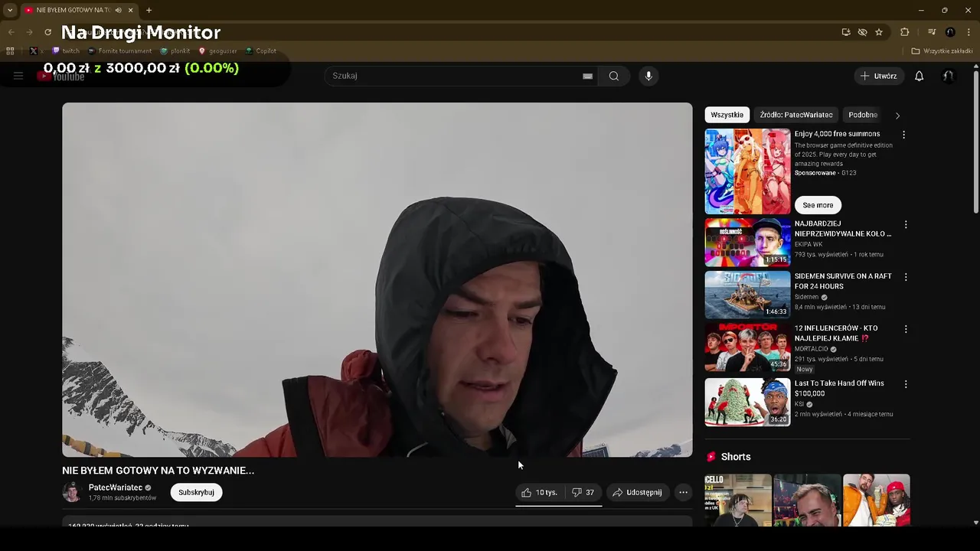
Task: Open the PatecWariatec channel name link
Action: tap(116, 487)
